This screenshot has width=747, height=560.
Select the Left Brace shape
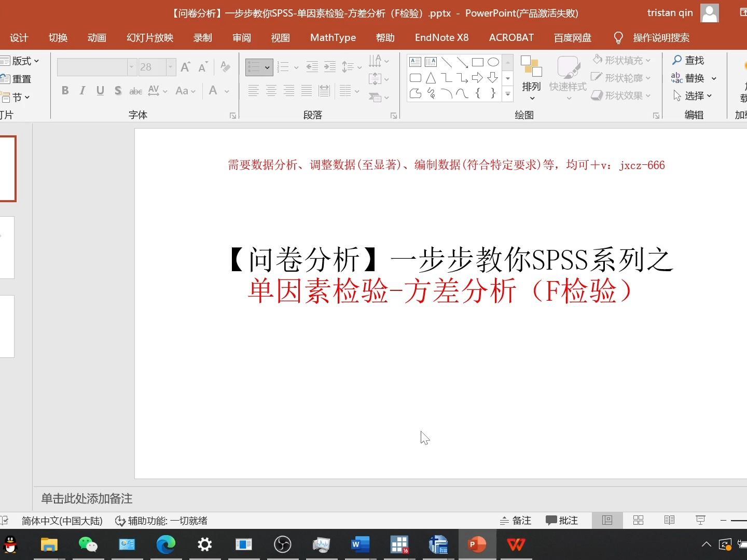point(478,93)
